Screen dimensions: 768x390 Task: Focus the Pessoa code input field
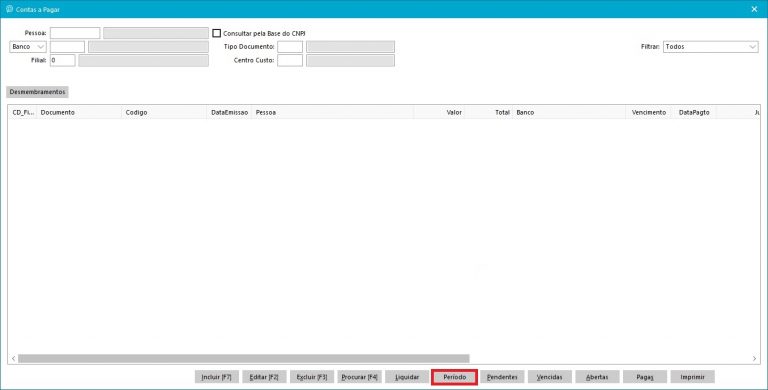[75, 33]
